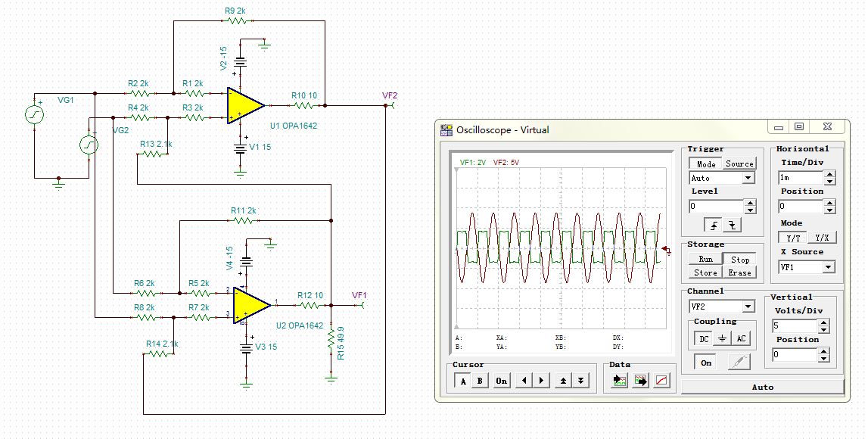Select the VG2 voltage generator symbol
868x439 pixels.
[89, 145]
